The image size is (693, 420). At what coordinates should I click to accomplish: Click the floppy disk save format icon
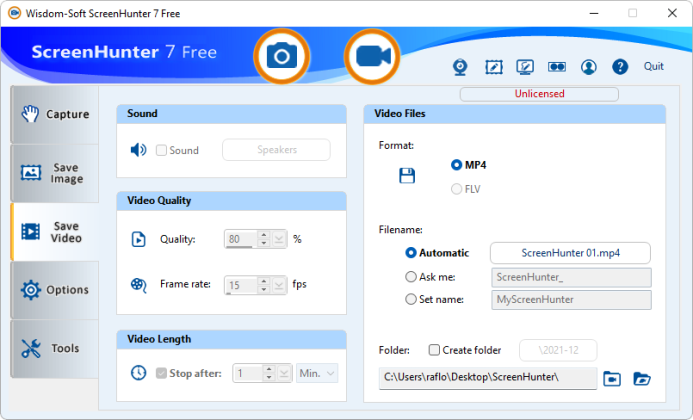pos(407,176)
